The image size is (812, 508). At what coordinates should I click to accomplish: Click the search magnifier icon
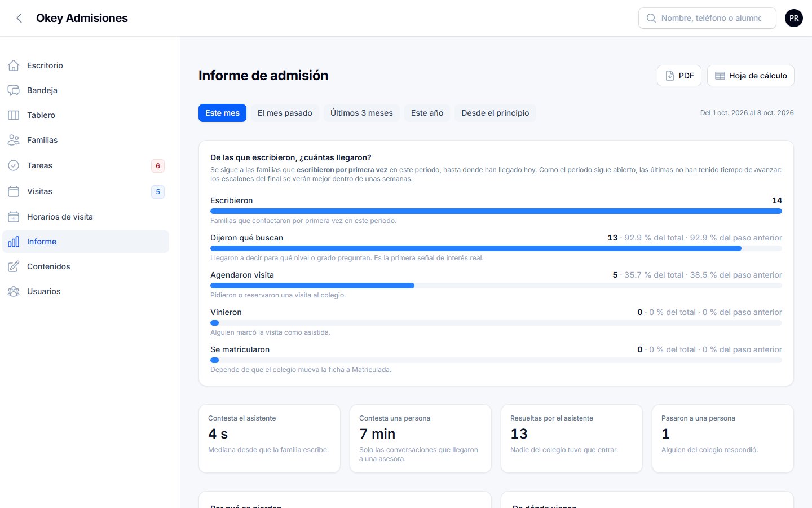tap(651, 18)
